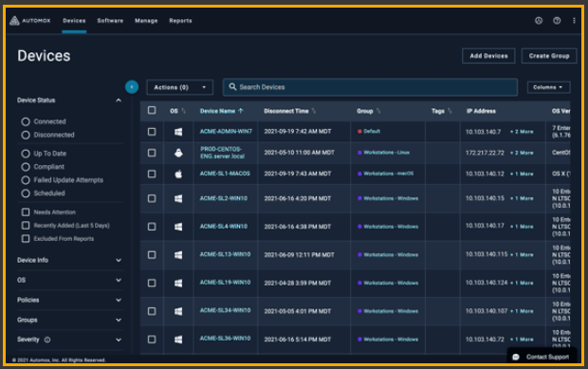Tick the checkbox for ACME-ADMIN-WIN7 row
588x369 pixels.
152,132
